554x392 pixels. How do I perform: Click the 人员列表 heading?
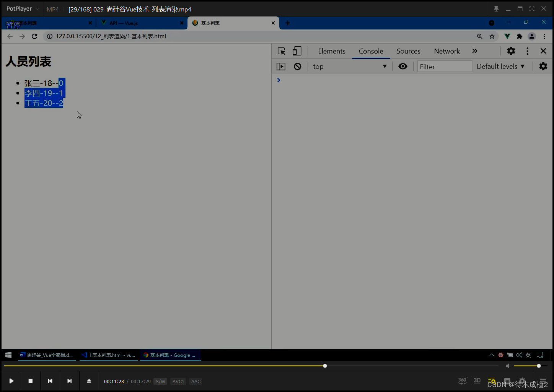click(x=28, y=62)
